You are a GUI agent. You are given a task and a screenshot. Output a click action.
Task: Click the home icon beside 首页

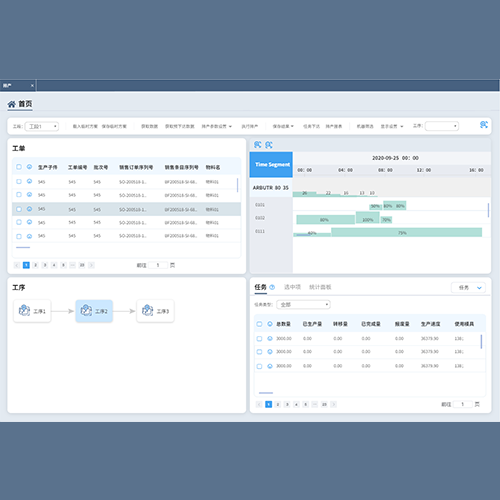[12, 104]
